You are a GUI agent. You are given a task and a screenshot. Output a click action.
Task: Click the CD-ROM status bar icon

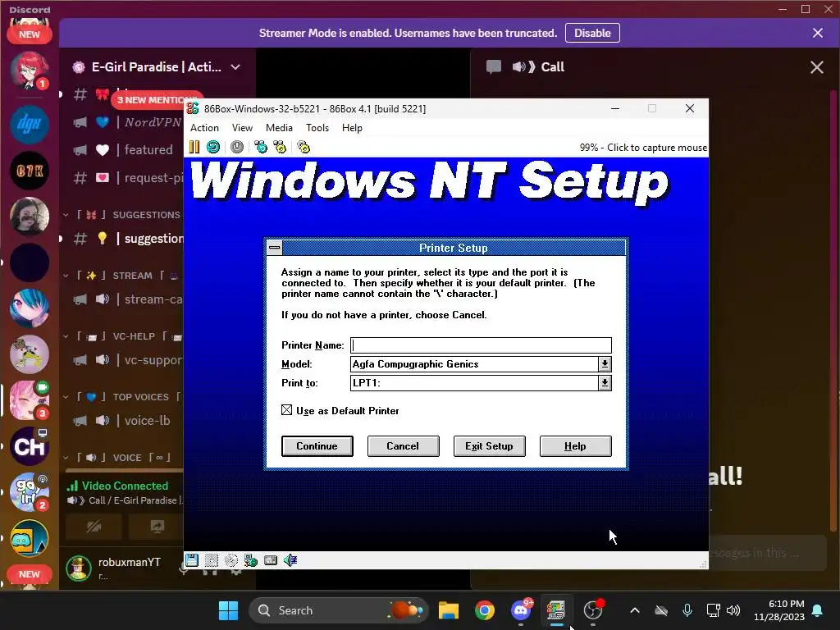pyautogui.click(x=231, y=560)
